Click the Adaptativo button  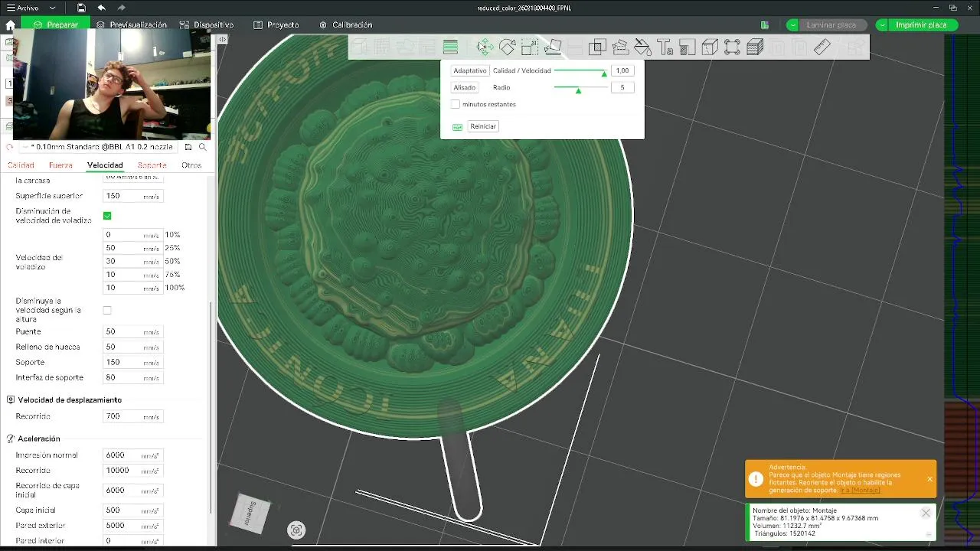pyautogui.click(x=470, y=71)
